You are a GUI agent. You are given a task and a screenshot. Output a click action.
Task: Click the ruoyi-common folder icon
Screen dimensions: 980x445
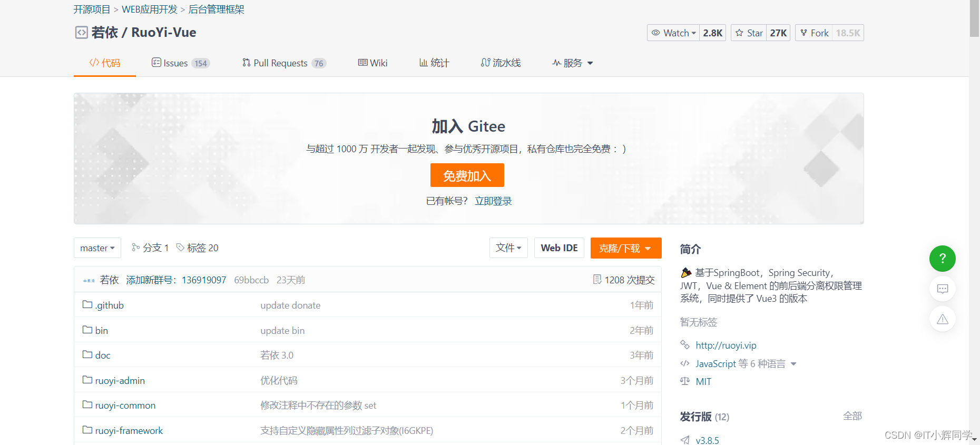tap(87, 404)
